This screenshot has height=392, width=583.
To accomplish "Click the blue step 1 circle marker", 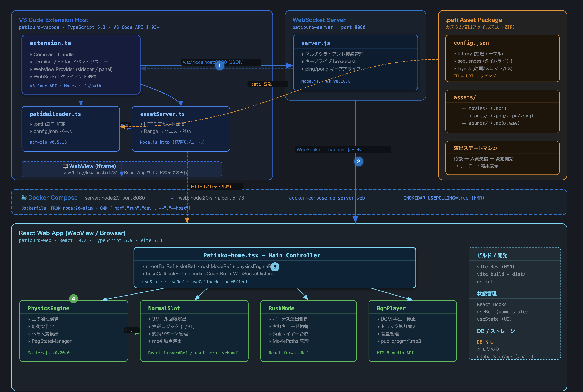I will (x=220, y=66).
